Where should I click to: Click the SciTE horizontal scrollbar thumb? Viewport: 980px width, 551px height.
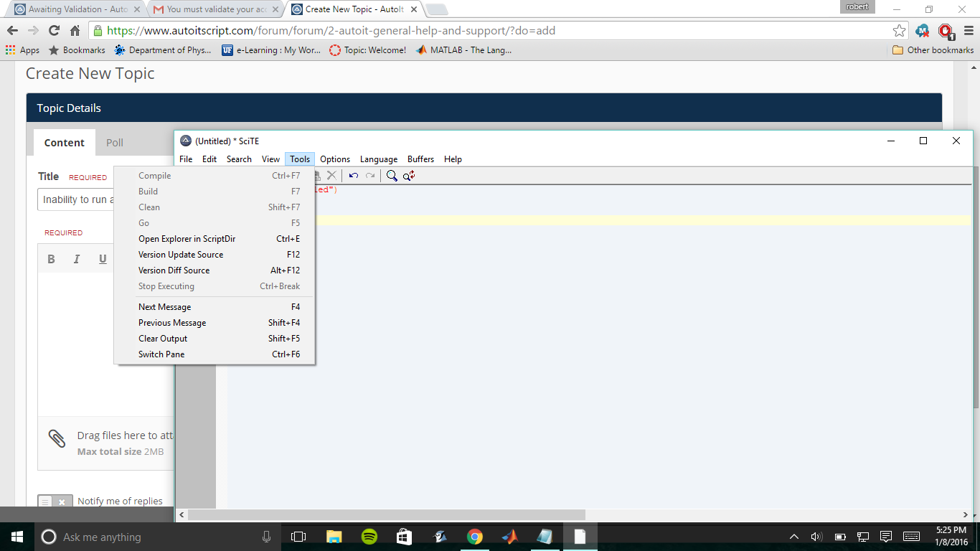387,515
